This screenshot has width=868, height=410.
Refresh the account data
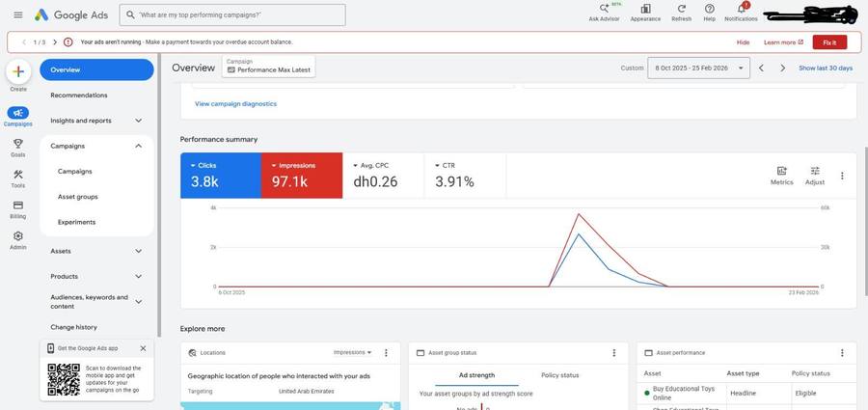click(x=682, y=13)
